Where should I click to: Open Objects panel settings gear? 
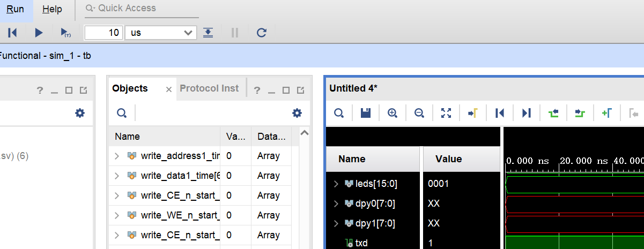click(x=297, y=113)
